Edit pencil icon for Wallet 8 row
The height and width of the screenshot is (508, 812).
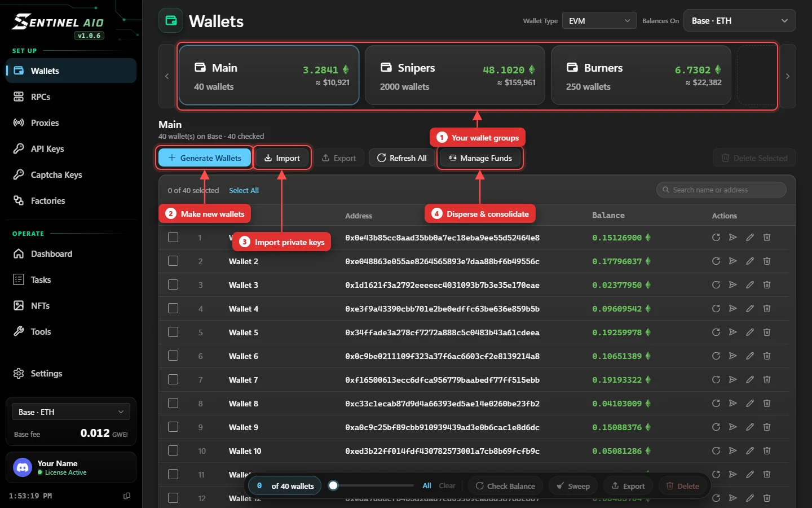(x=749, y=404)
